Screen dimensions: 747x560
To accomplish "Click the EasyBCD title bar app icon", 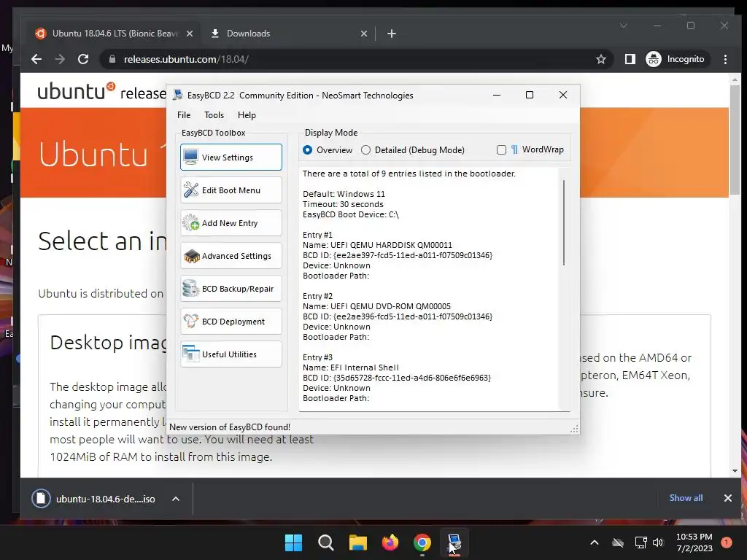I will [x=178, y=95].
